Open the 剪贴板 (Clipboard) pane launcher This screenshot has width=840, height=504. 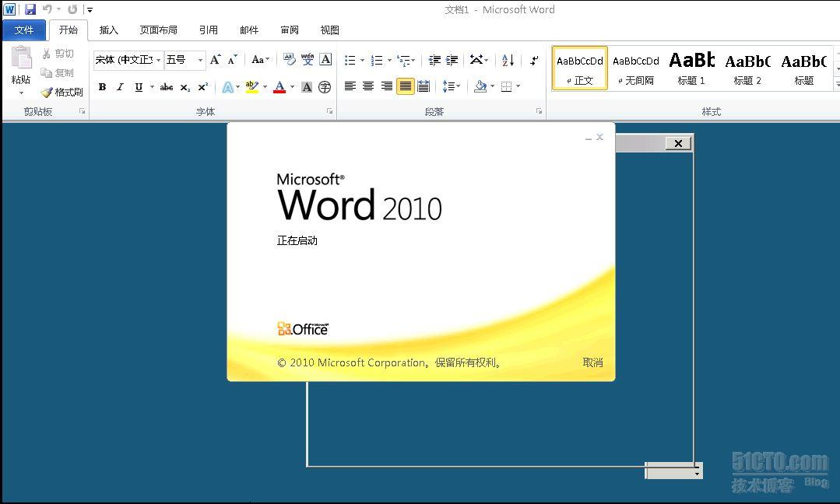click(82, 111)
